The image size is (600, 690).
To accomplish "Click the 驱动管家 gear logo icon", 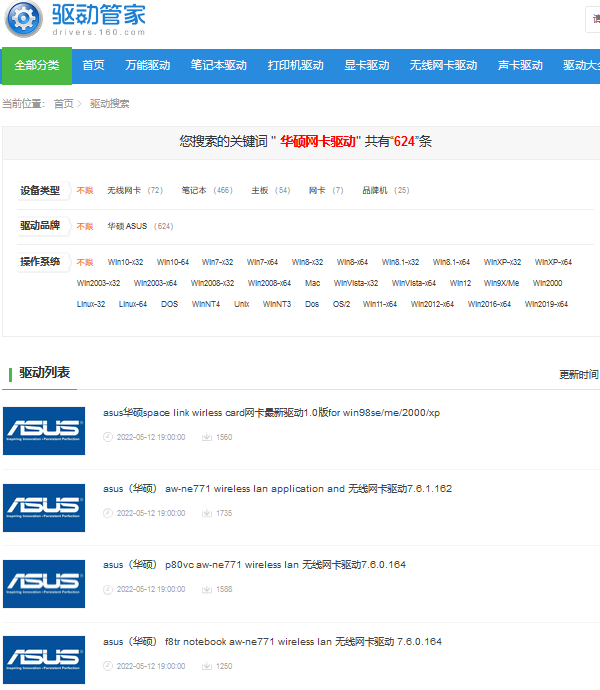I will point(23,19).
